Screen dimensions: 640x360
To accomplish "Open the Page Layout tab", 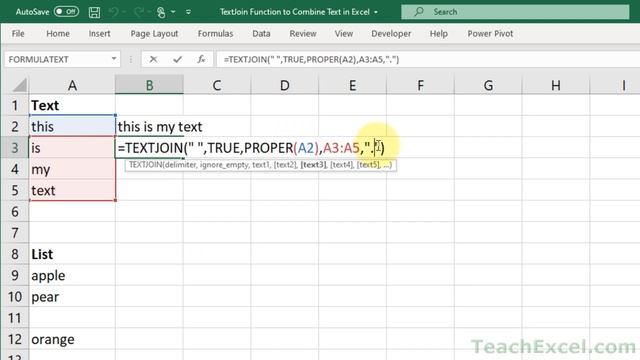I will pyautogui.click(x=154, y=33).
